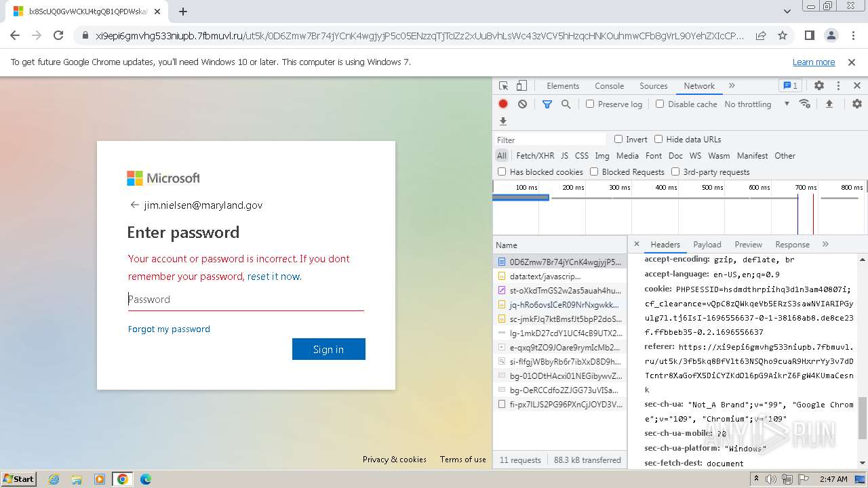Enable the Disable cache checkbox
Viewport: 868px width, 488px height.
coord(660,104)
